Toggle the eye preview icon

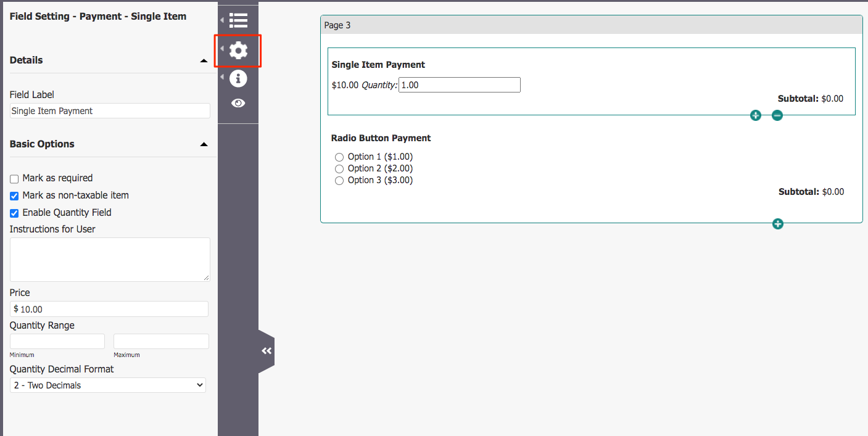238,103
